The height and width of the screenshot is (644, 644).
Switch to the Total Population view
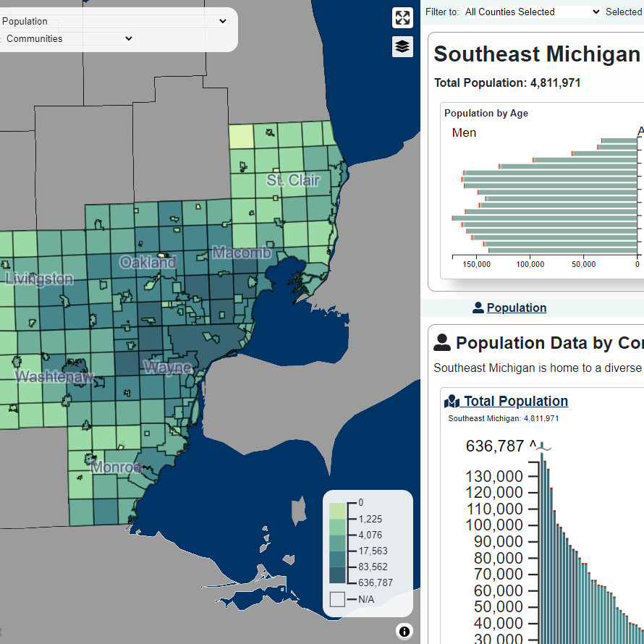pos(514,401)
